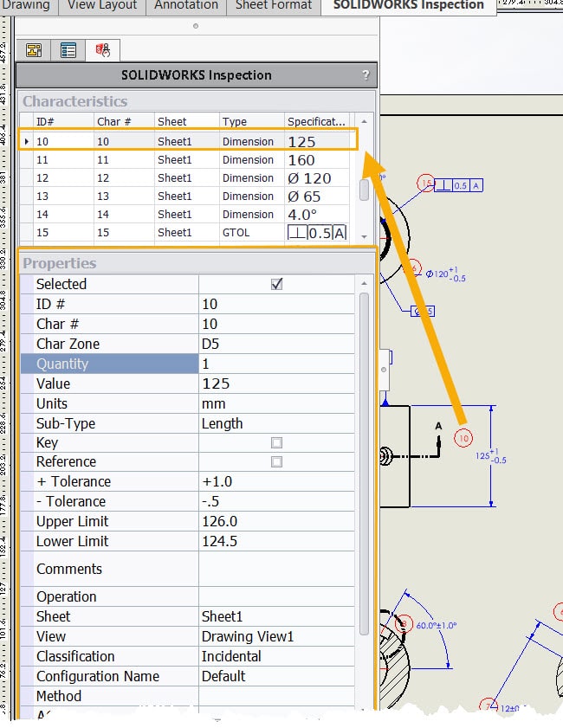Click inspection balloon 15 on drawing

[425, 184]
